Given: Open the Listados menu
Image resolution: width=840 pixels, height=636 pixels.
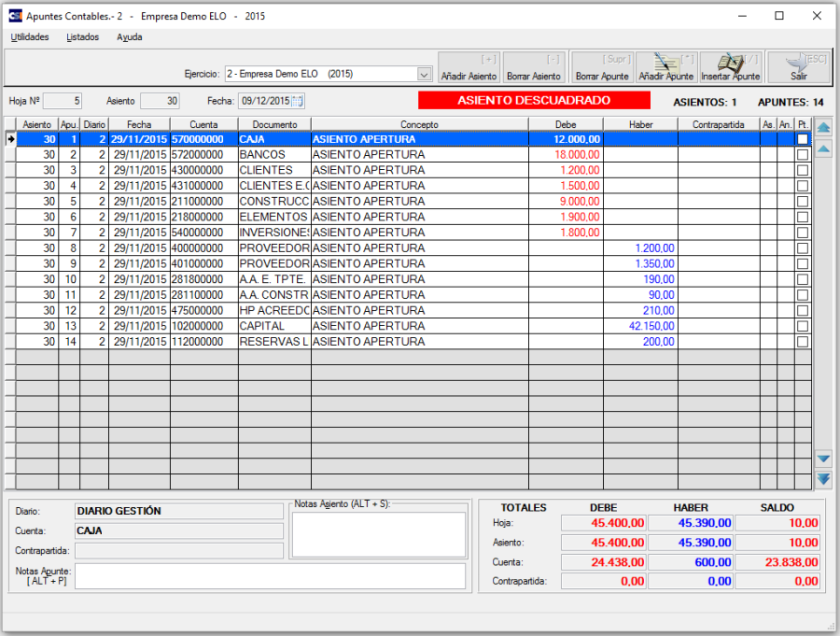Looking at the screenshot, I should [82, 37].
